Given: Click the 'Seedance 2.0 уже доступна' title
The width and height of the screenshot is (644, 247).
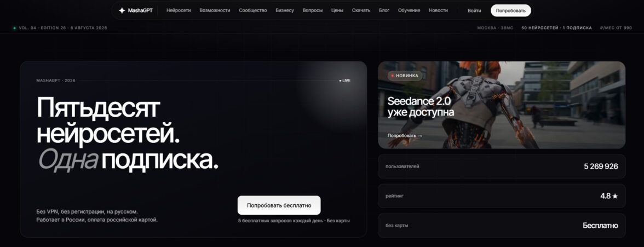Looking at the screenshot, I should [421, 107].
